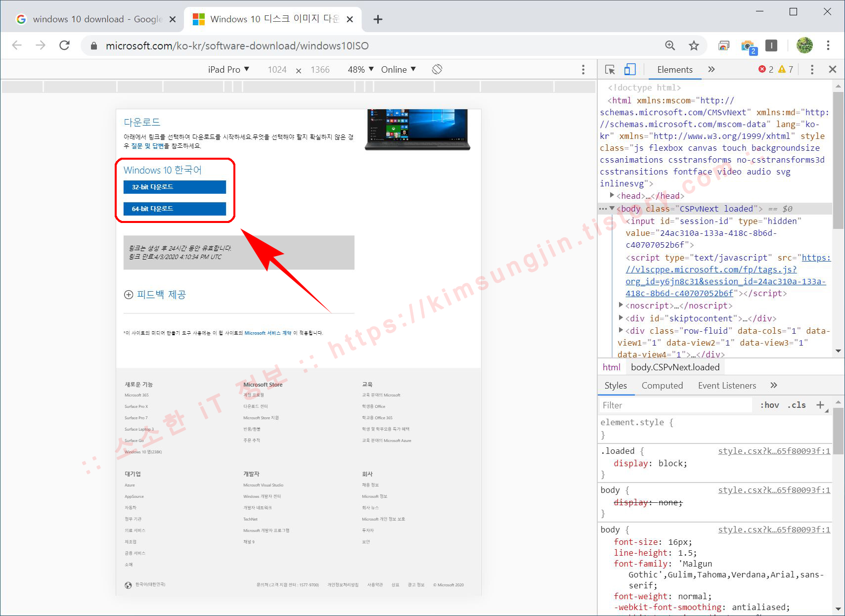Select the html breadcrumb item

click(611, 367)
